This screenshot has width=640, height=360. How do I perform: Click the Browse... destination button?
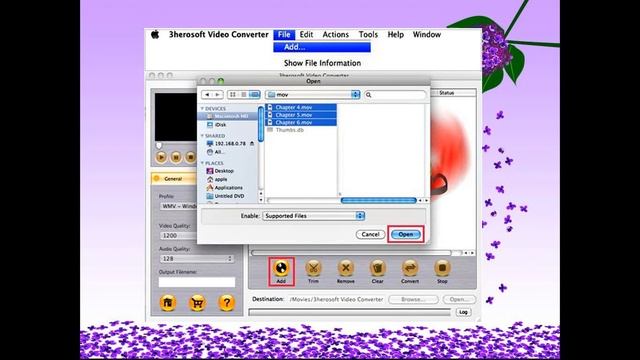(413, 299)
